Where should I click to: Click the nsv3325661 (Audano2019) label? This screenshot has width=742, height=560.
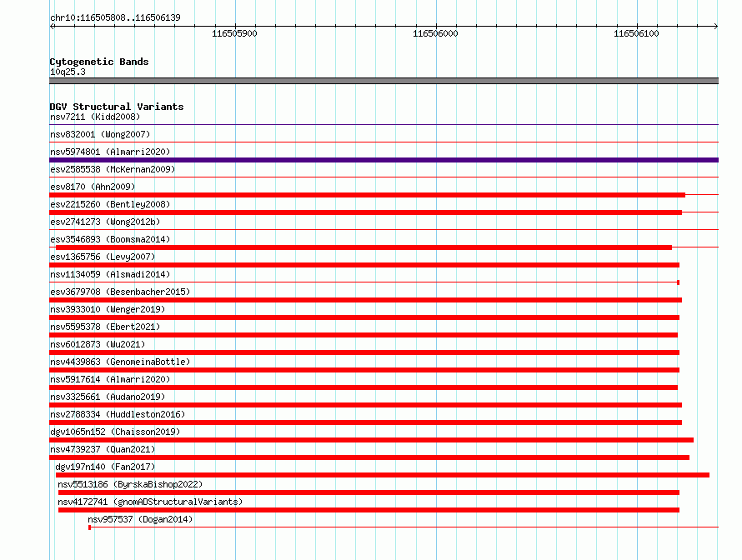pos(108,397)
